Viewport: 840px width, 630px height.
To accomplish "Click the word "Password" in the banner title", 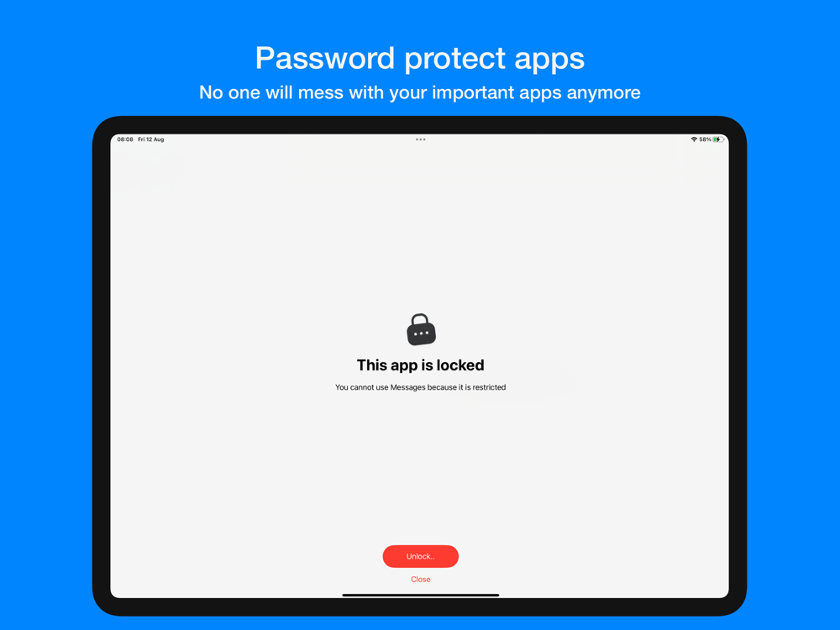I will click(325, 58).
